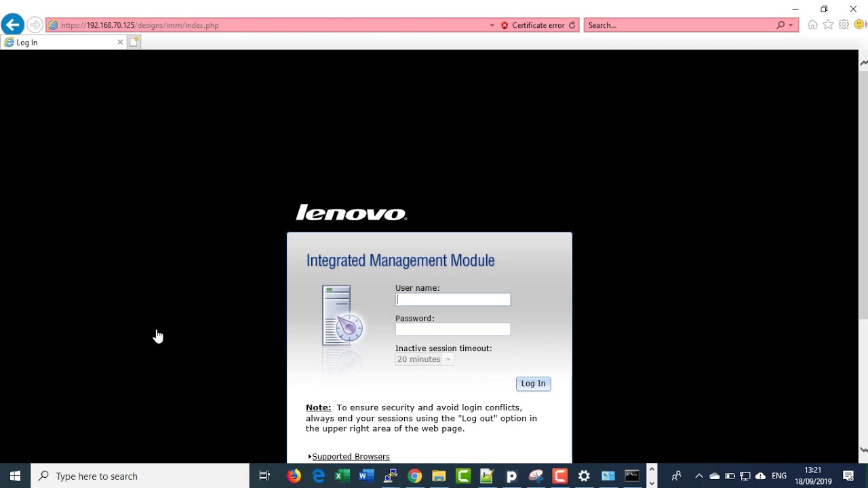Click the page vertical scrollbar thumb
The width and height of the screenshot is (868, 488).
[863, 197]
